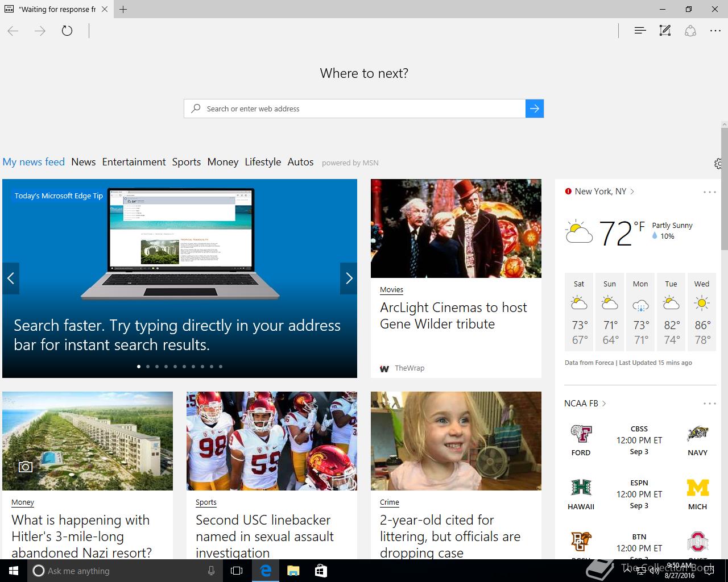Open Second USC linebacker article

coord(264,536)
